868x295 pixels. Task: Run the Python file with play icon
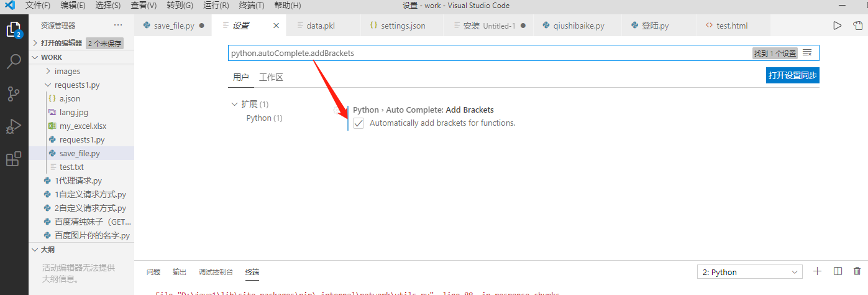click(x=838, y=26)
